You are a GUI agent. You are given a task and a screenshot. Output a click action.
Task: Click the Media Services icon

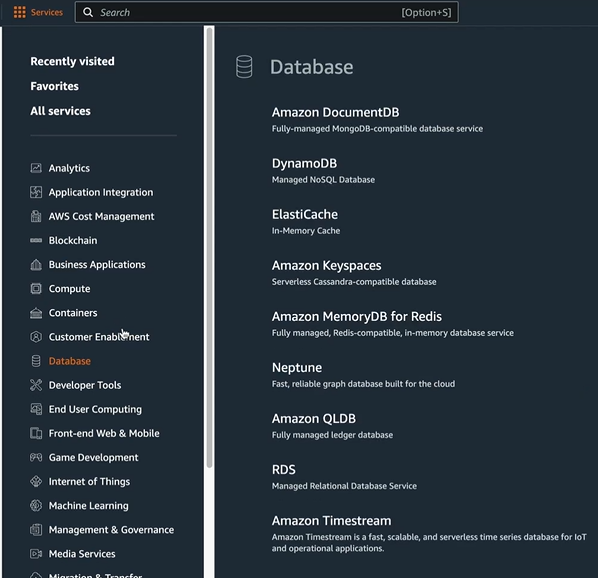(x=36, y=554)
